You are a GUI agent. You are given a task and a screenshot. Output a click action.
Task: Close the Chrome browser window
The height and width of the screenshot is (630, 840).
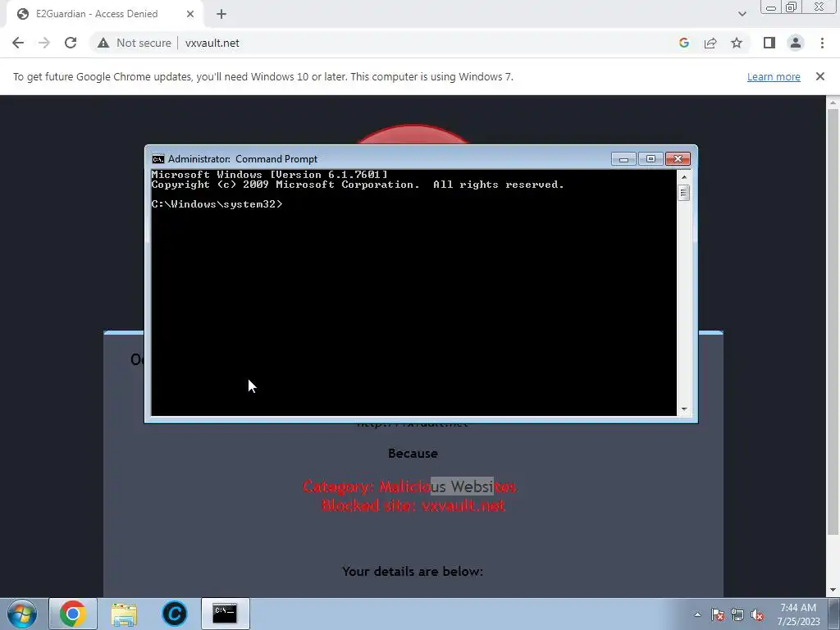(819, 7)
